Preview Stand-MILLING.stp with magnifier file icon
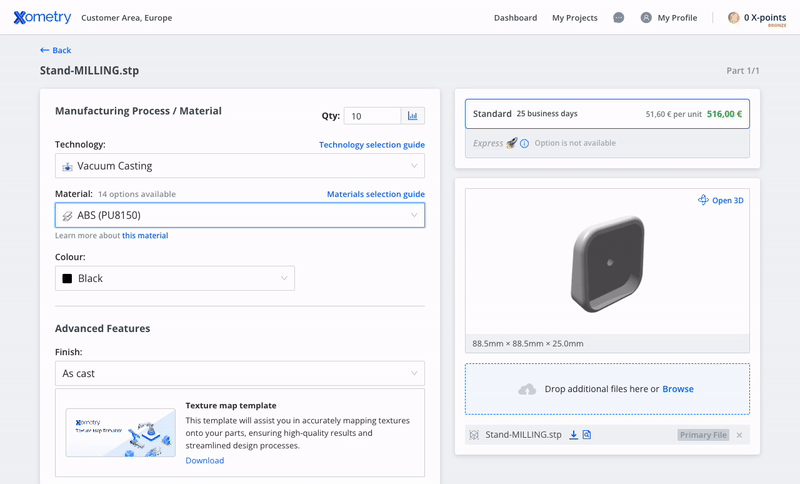The height and width of the screenshot is (484, 800). (587, 435)
